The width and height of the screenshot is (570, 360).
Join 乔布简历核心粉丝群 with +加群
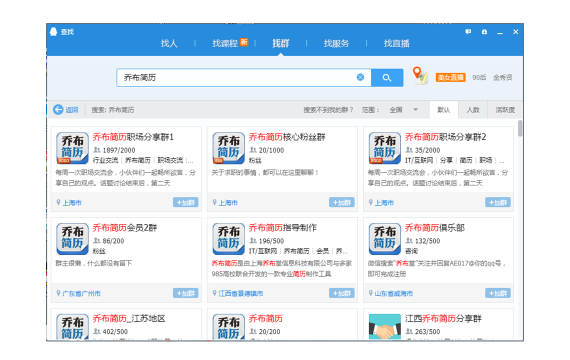pyautogui.click(x=342, y=203)
